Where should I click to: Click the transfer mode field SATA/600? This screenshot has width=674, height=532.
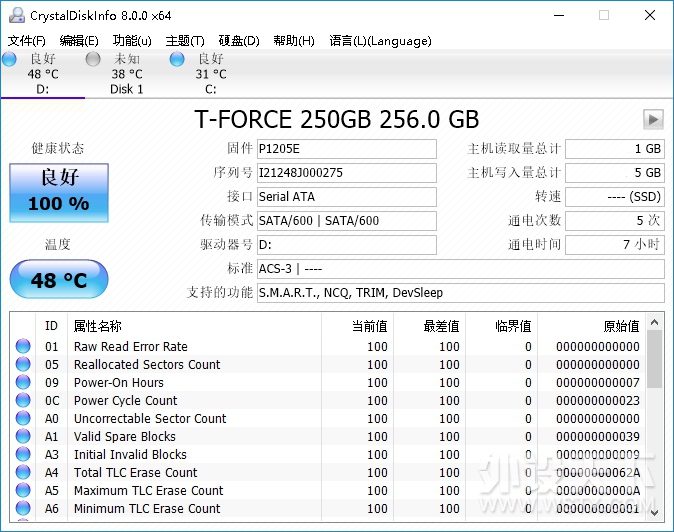(x=347, y=221)
